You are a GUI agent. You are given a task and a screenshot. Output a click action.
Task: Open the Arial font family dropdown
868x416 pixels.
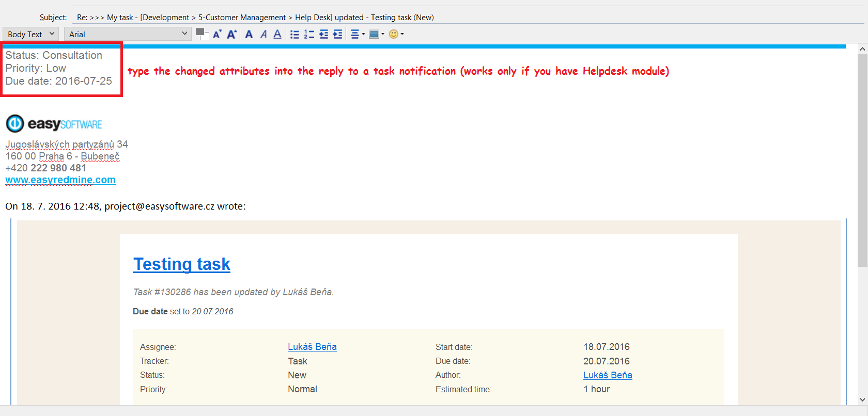[128, 34]
